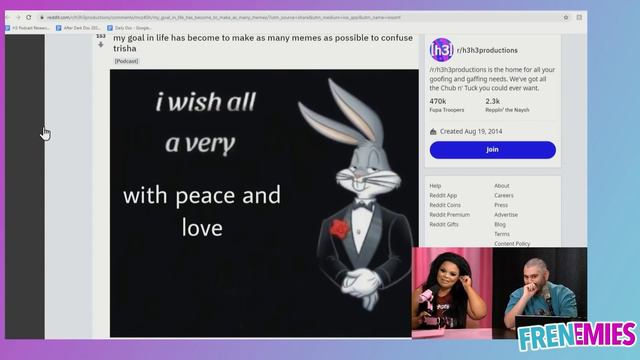This screenshot has width=640, height=360.
Task: Open the Advertise footer link
Action: (x=506, y=215)
